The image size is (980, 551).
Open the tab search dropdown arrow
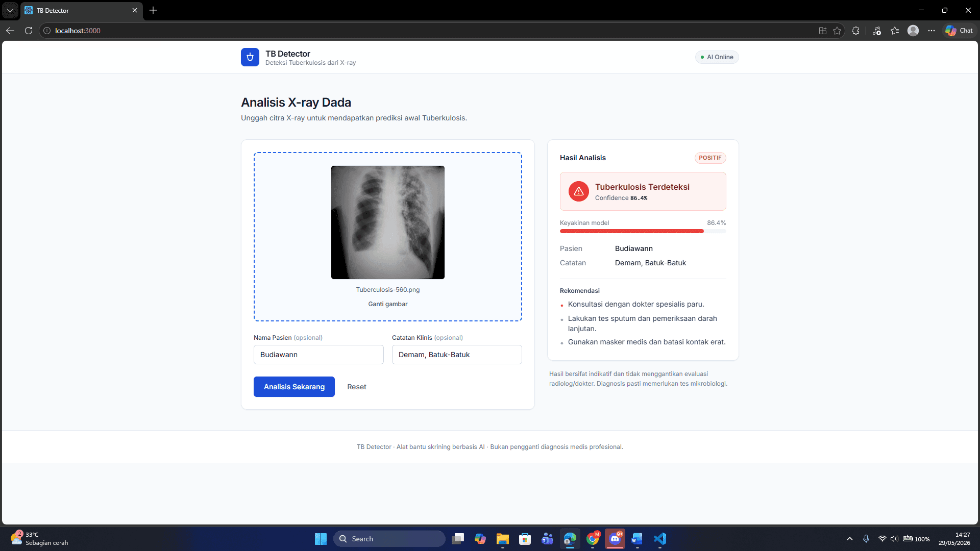(10, 10)
